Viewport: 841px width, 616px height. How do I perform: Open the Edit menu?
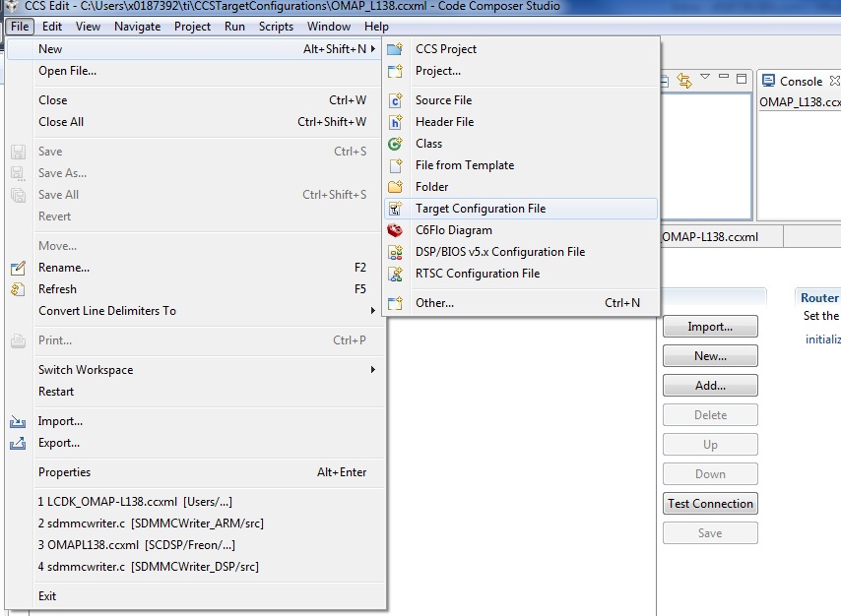tap(52, 27)
